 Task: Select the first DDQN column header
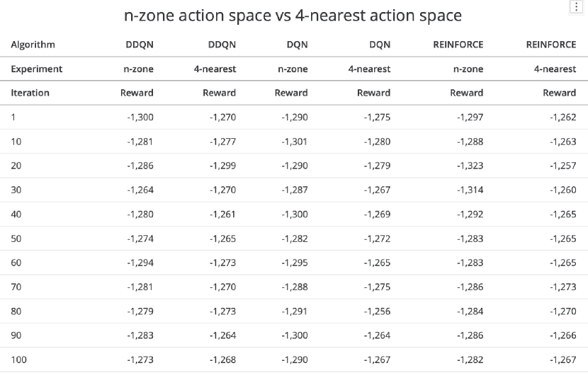click(139, 45)
